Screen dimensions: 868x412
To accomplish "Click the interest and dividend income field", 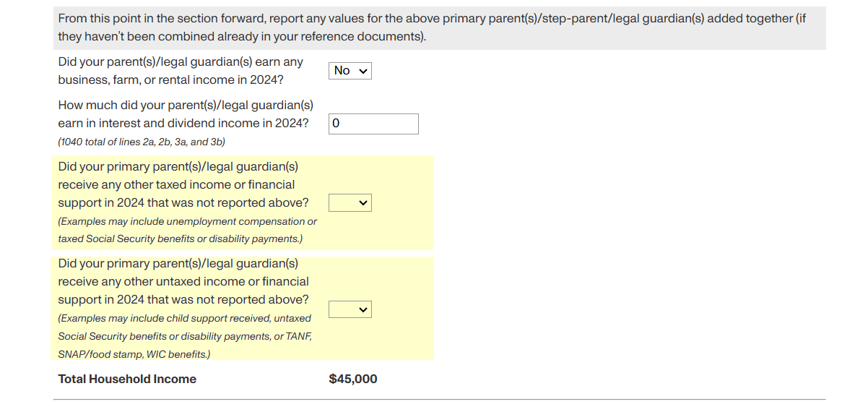I will click(373, 124).
